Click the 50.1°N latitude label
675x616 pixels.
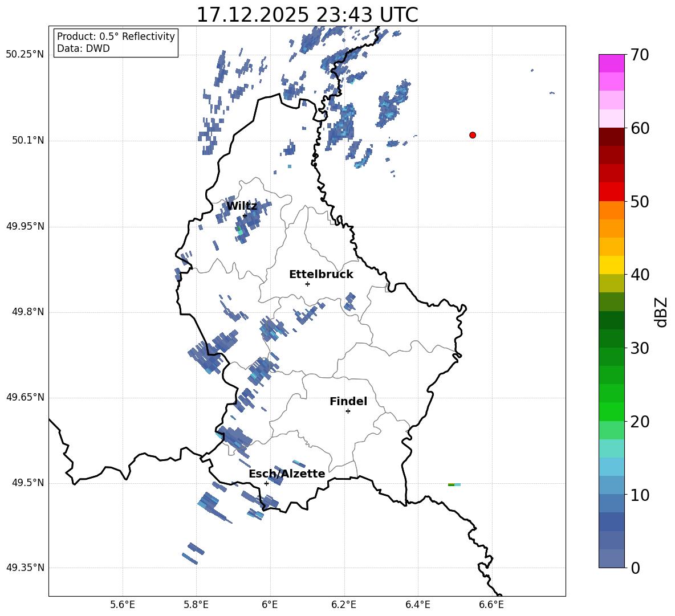coord(28,140)
